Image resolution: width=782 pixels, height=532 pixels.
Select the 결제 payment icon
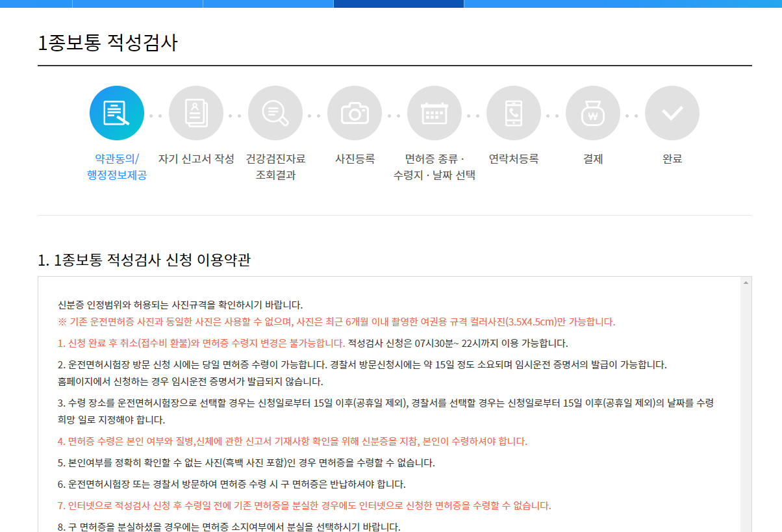coord(592,112)
